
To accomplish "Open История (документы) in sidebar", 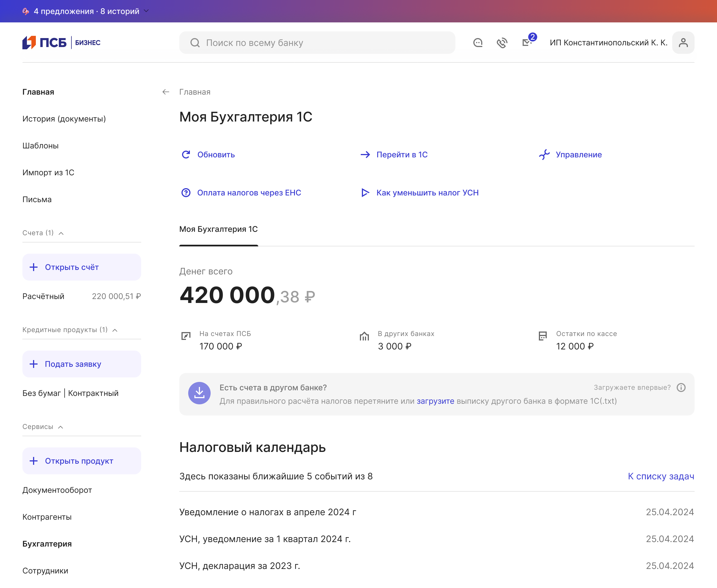I will [x=64, y=119].
